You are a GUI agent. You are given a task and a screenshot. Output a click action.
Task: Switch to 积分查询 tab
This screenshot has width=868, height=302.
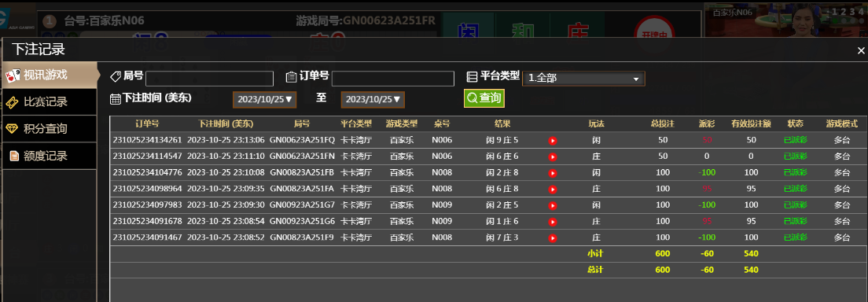[x=49, y=129]
